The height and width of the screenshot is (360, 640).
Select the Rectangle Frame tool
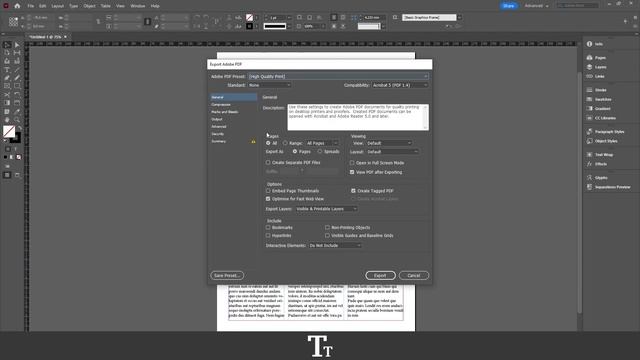point(7,86)
